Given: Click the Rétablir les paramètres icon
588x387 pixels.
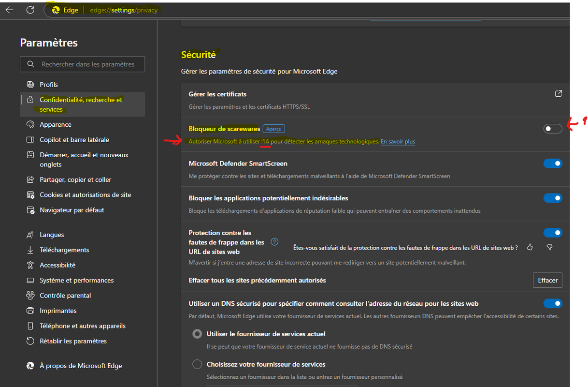Looking at the screenshot, I should click(30, 341).
